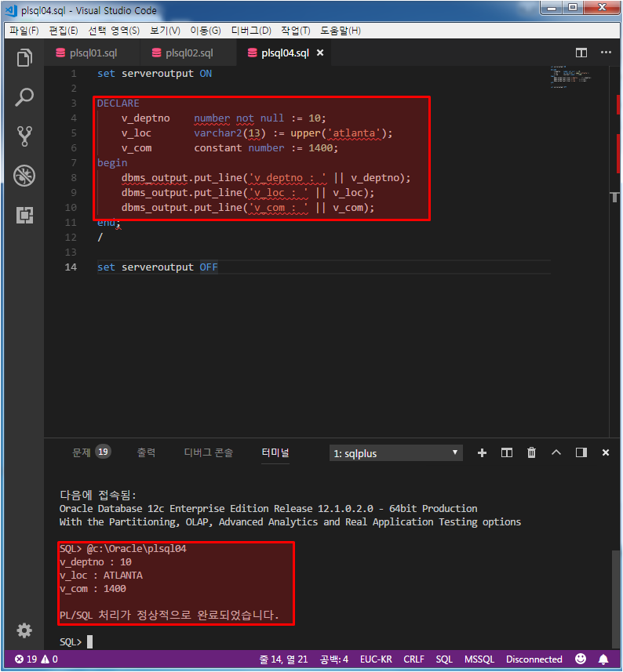Click the terminal SQL> prompt input

click(x=89, y=641)
